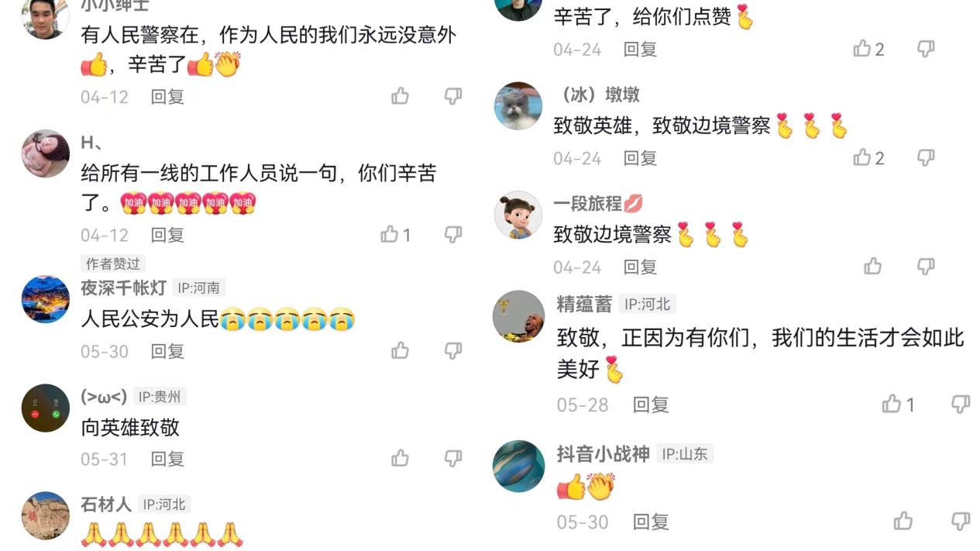
Task: Reply to 夜深千帐灯's comment
Action: [x=167, y=351]
